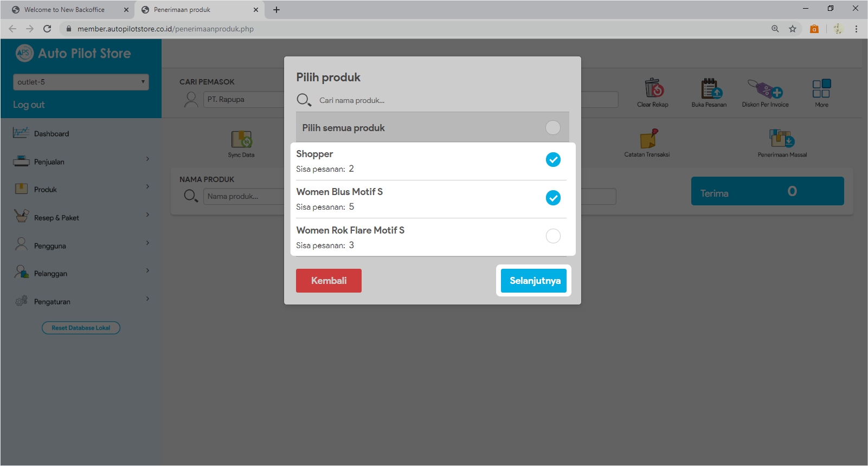
Task: Switch to Welcome to New Backoffice tab
Action: (x=65, y=10)
